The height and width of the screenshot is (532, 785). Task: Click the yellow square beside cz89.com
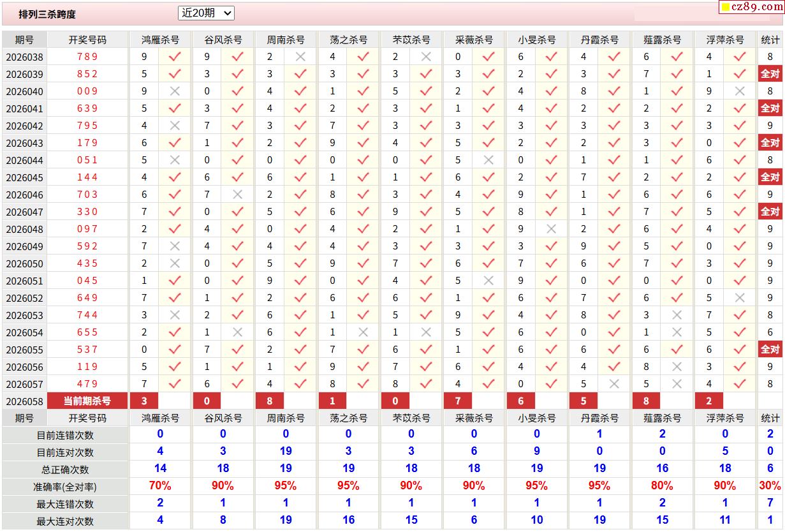point(725,8)
